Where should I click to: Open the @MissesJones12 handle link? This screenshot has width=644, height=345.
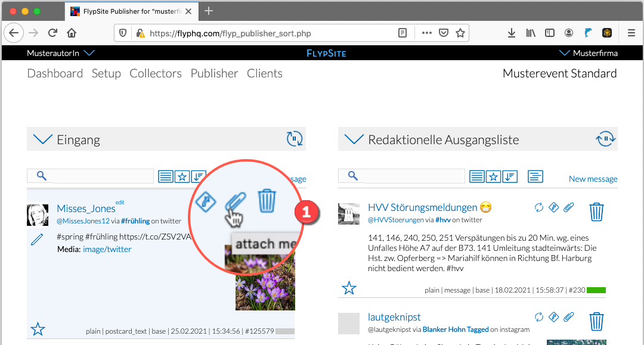(x=83, y=220)
